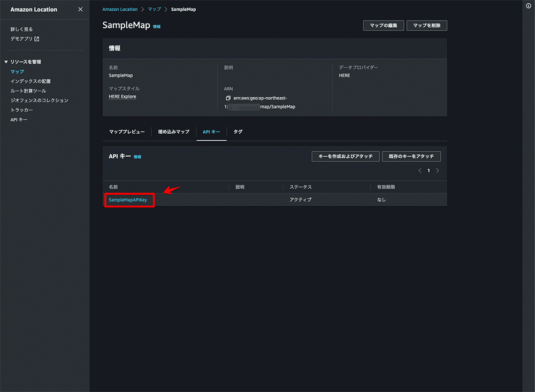Viewport: 535px width, 392px height.
Task: Open the HERE Explore map style link
Action: tap(122, 97)
